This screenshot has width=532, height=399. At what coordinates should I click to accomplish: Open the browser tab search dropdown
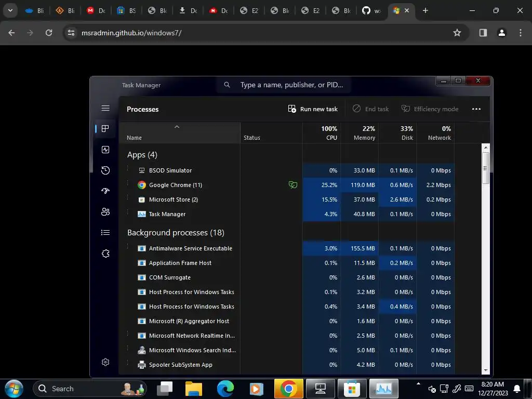[x=10, y=10]
